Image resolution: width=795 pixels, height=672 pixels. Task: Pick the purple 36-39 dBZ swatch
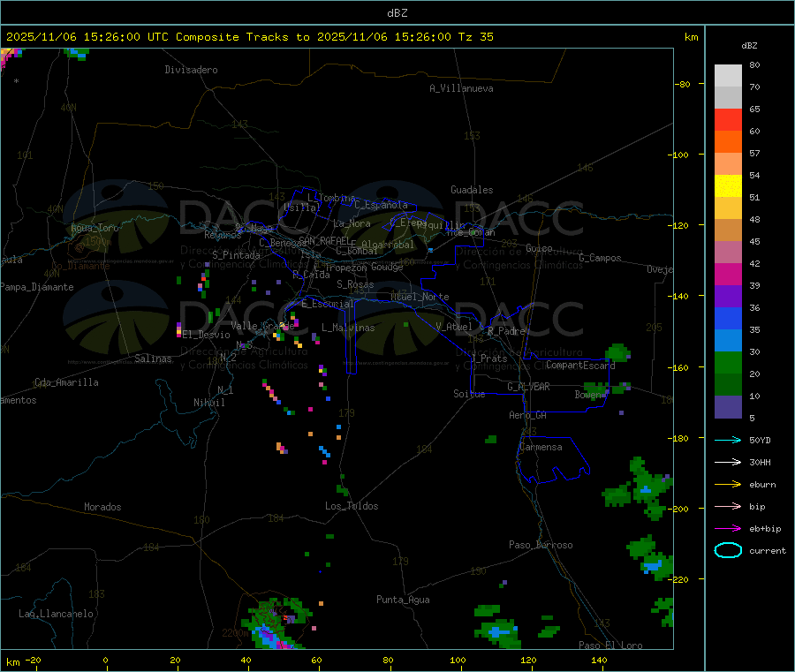728,297
